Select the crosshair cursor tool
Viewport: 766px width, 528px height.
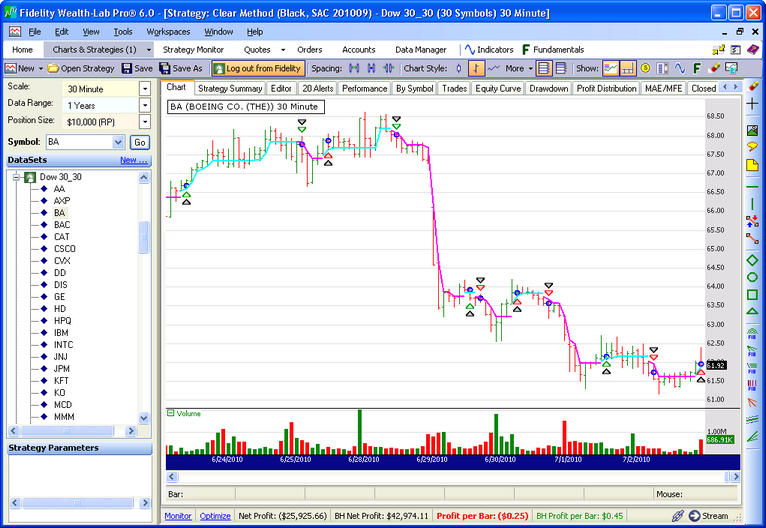click(x=752, y=103)
